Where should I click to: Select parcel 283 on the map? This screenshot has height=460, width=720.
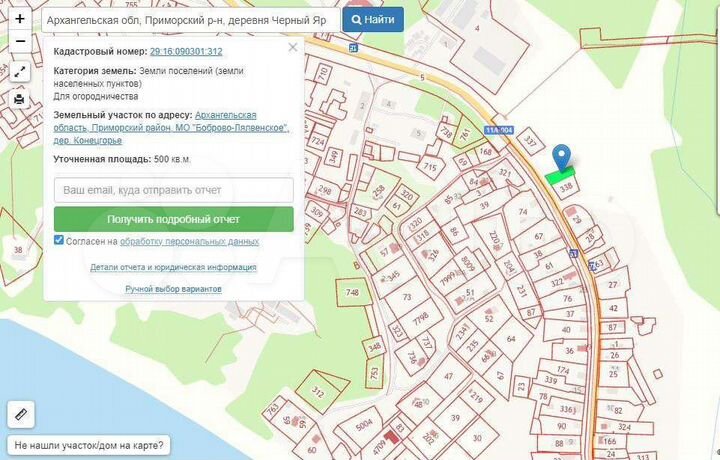pos(360,212)
